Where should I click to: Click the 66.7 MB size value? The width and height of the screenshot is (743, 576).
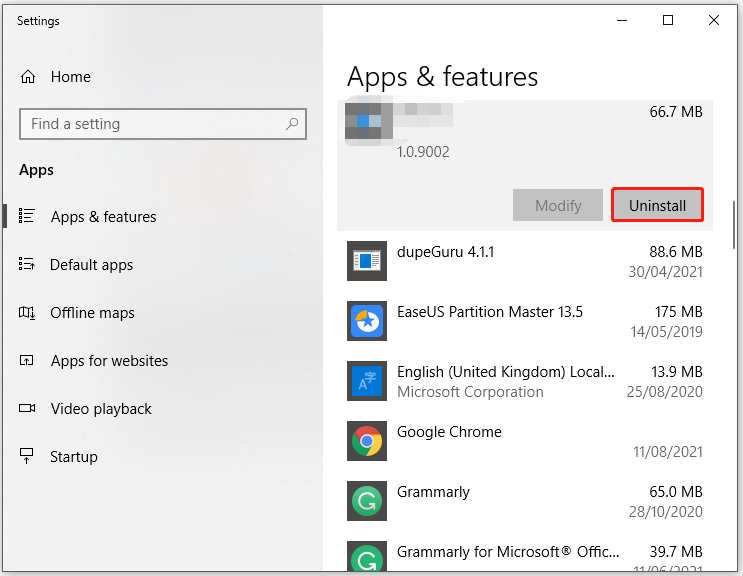pos(676,112)
